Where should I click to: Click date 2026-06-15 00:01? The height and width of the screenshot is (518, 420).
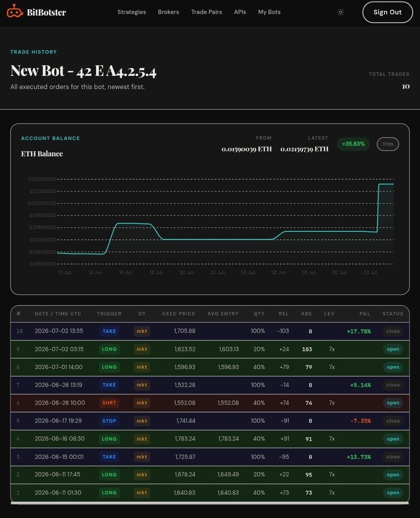click(59, 457)
